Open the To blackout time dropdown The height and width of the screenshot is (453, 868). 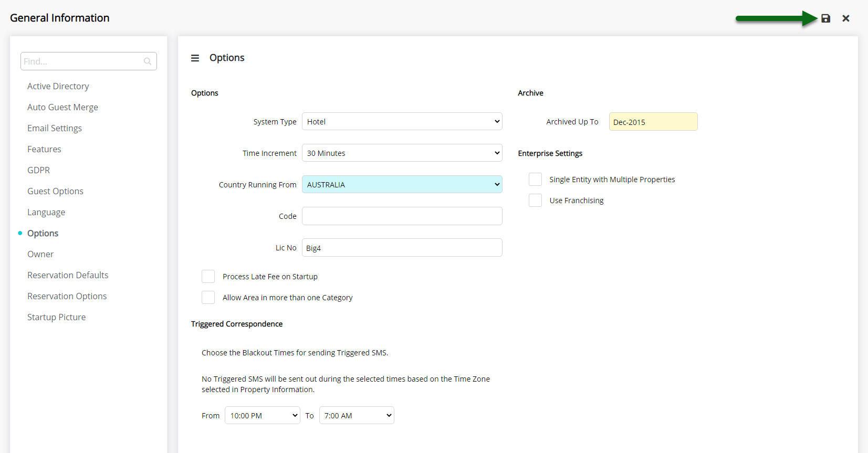[x=357, y=415]
